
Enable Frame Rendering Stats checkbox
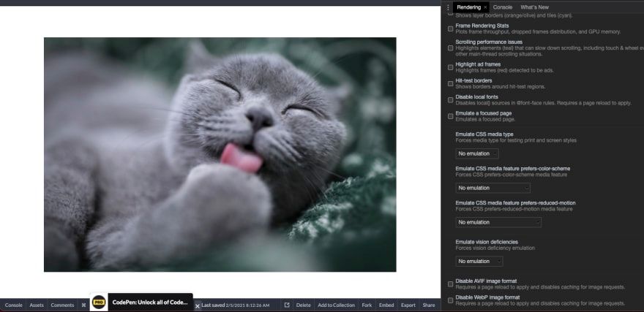(x=451, y=28)
